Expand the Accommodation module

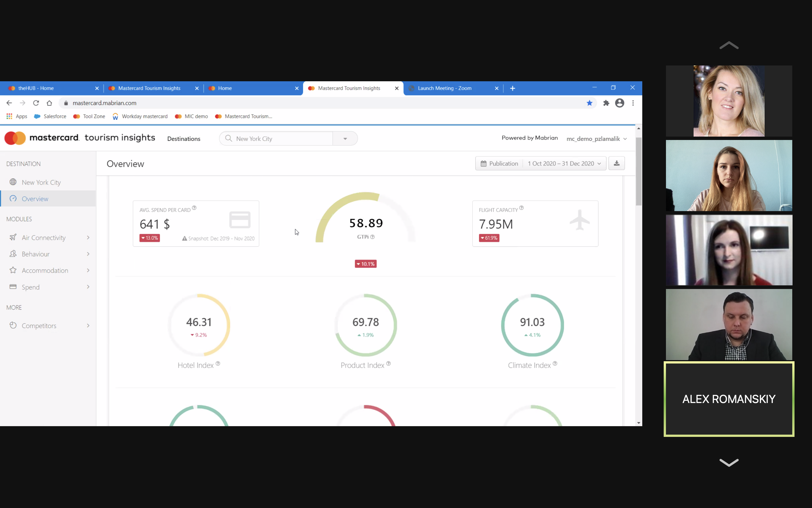pyautogui.click(x=48, y=270)
